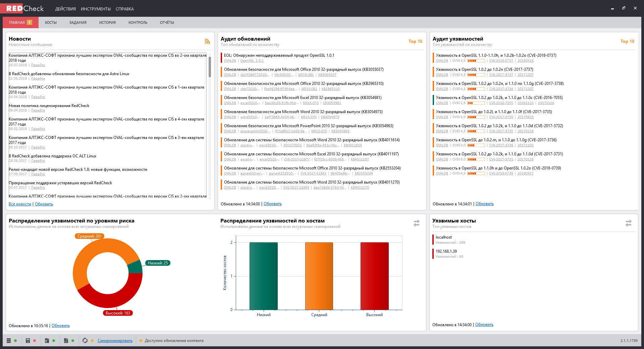Click the news list scrollbar thumb

(x=210, y=67)
